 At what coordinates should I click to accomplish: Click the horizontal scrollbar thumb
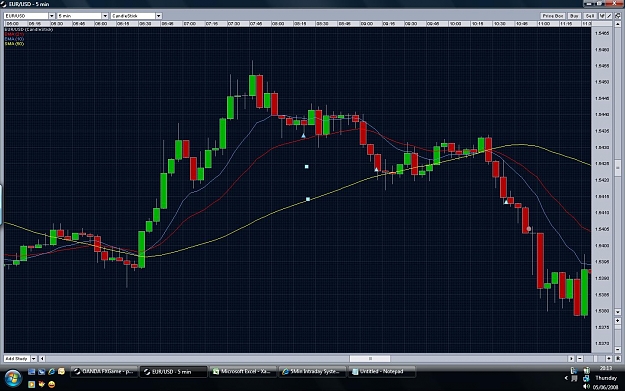point(370,359)
